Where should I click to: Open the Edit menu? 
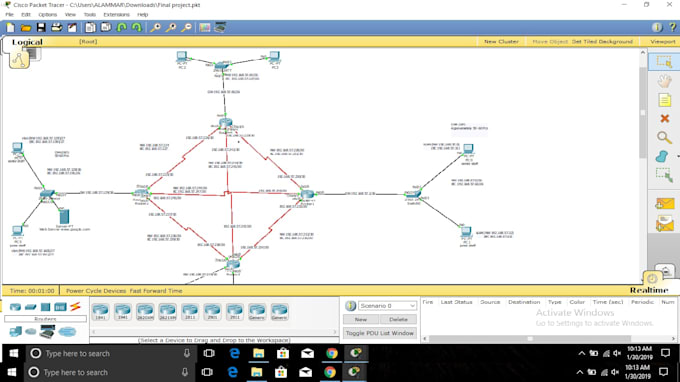click(x=26, y=15)
